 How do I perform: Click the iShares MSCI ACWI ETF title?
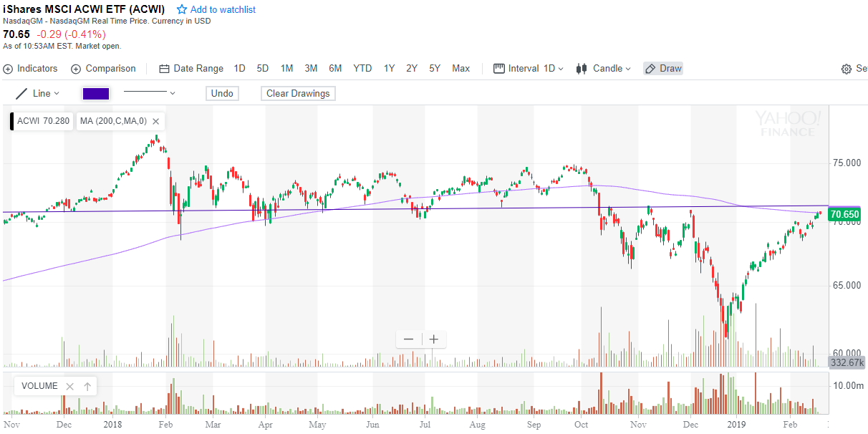point(84,9)
